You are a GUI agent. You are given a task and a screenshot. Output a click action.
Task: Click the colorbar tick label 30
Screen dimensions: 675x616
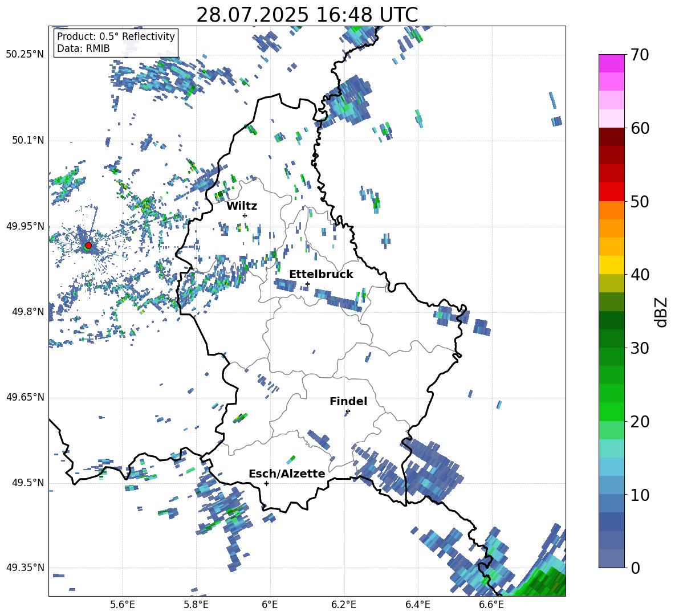(640, 348)
